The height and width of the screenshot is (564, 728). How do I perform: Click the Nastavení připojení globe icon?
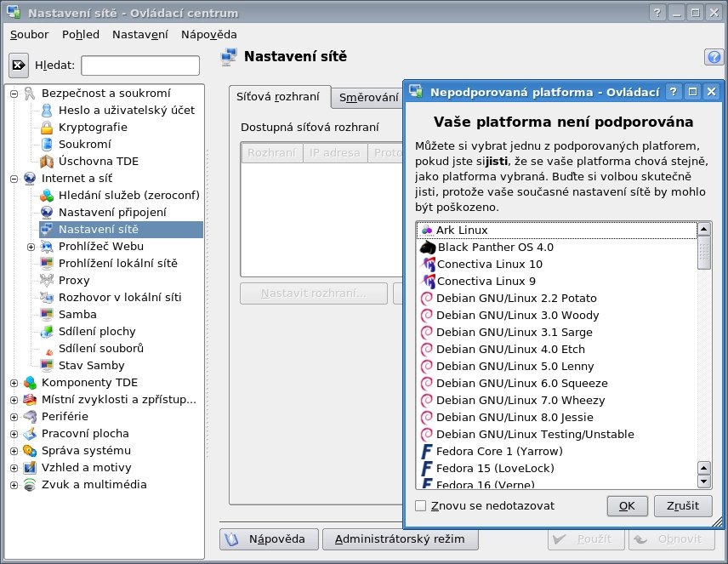pyautogui.click(x=47, y=213)
